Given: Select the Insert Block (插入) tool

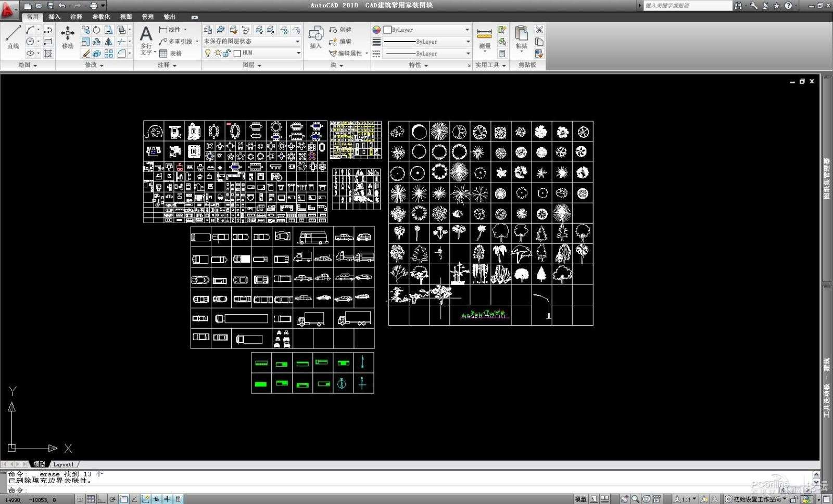Looking at the screenshot, I should (315, 37).
